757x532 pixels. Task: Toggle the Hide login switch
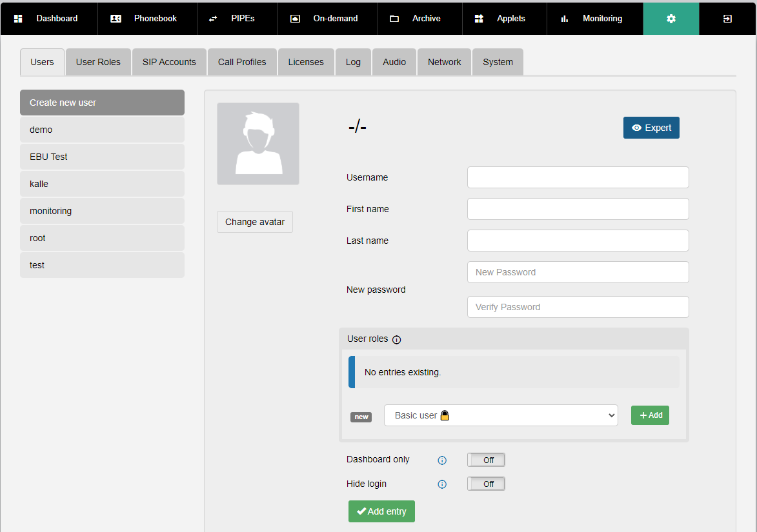(x=486, y=484)
